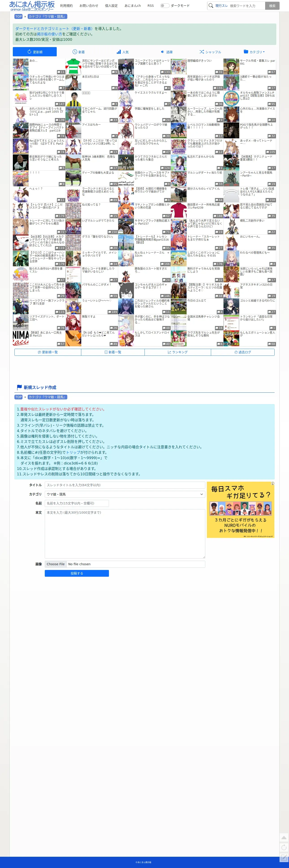Click the 146 comment count badge

pyautogui.click(x=165, y=296)
